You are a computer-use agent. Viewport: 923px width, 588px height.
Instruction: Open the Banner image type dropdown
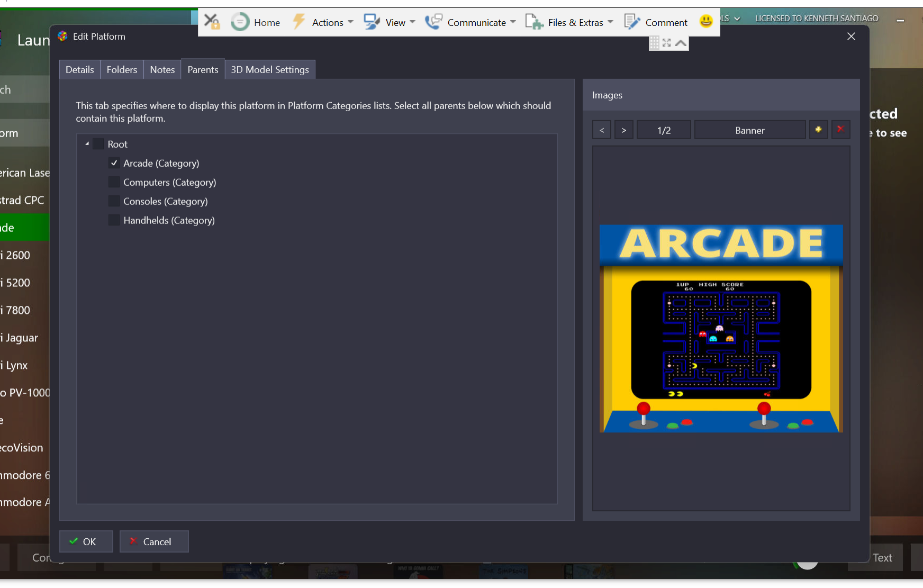750,130
